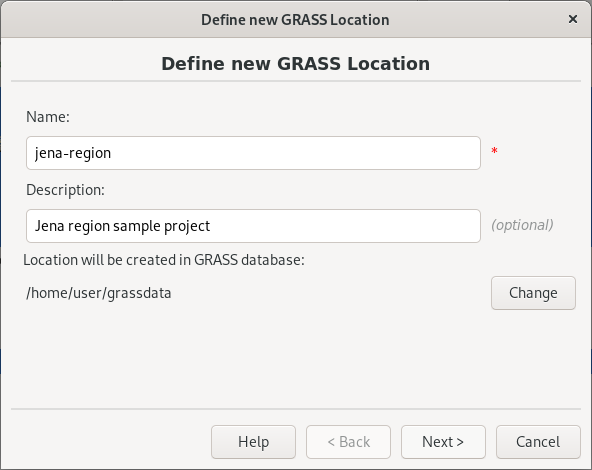
Task: Click the (optional) hint text
Action: 522,225
